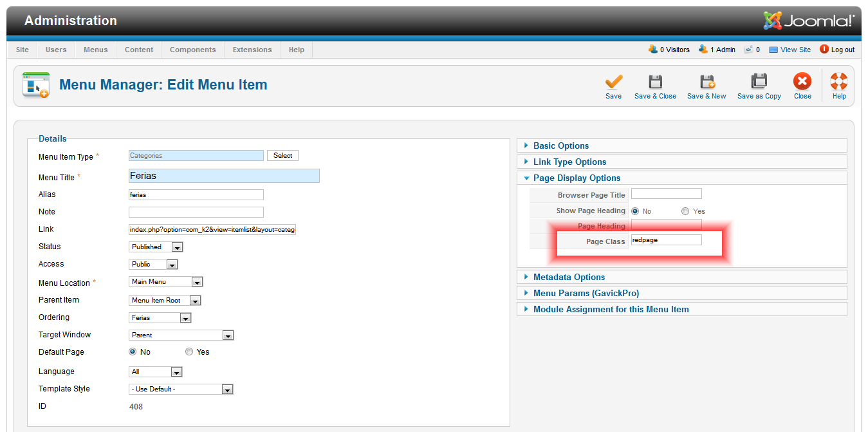The width and height of the screenshot is (868, 432).
Task: Select Yes for Show Page Heading
Action: coord(685,211)
